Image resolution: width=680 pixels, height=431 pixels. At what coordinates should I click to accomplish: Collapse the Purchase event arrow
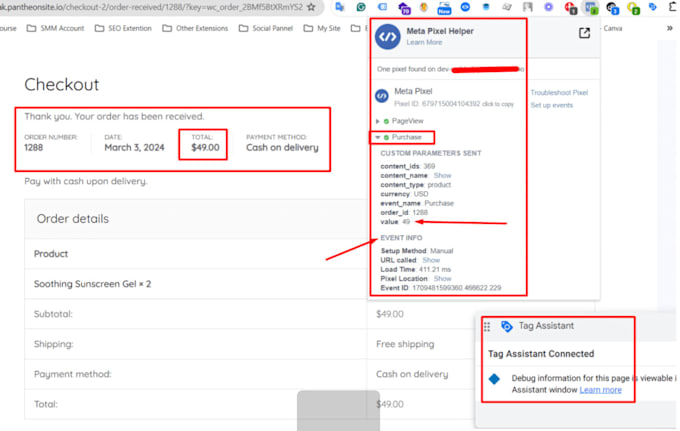[378, 137]
